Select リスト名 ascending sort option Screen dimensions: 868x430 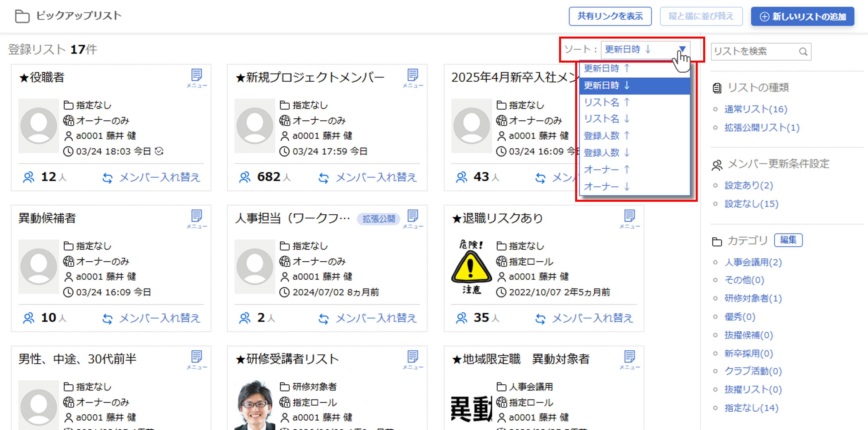click(x=607, y=102)
